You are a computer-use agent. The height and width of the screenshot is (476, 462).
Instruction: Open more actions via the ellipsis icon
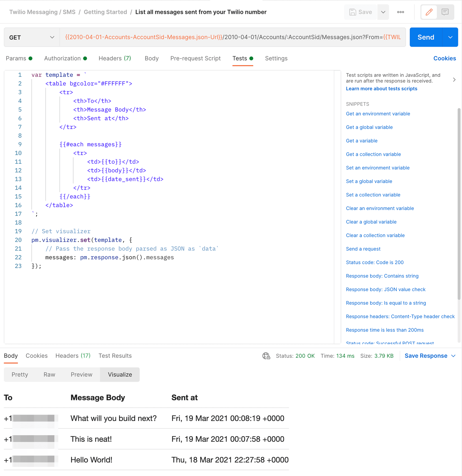(400, 12)
